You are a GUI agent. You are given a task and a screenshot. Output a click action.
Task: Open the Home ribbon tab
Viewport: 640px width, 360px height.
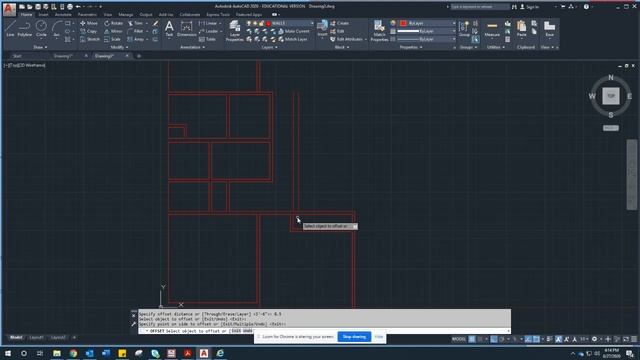click(26, 15)
